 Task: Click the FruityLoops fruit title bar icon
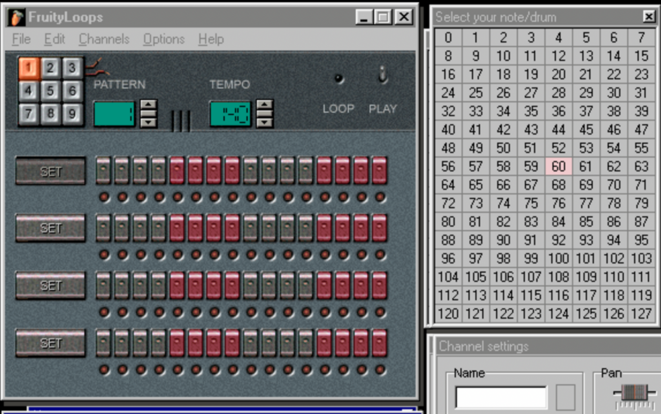(x=16, y=17)
